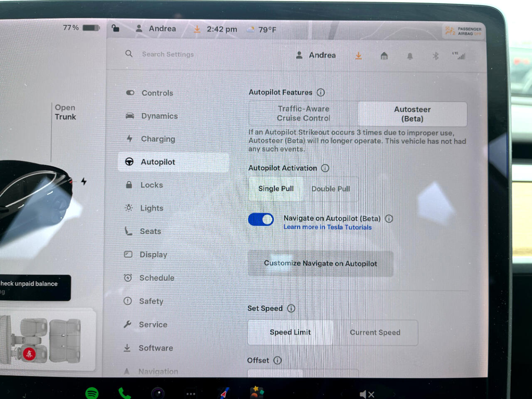Set speed to Current Speed
The height and width of the screenshot is (399, 532).
(375, 332)
